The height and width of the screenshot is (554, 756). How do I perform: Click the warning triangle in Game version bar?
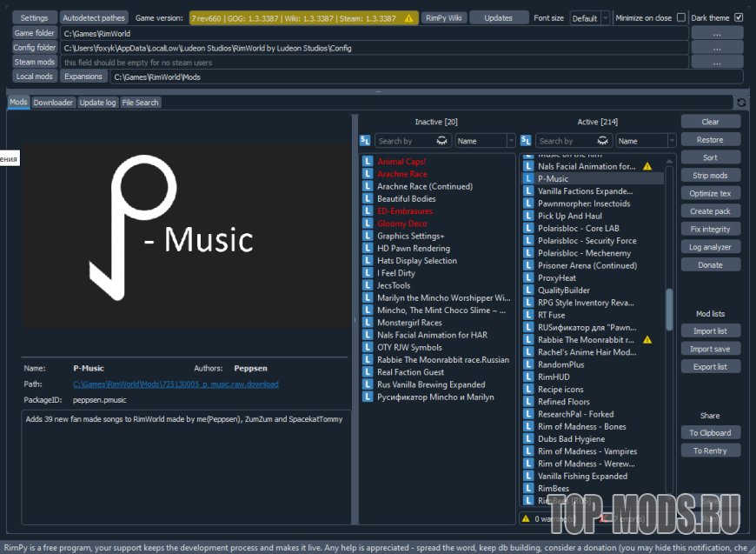point(410,18)
